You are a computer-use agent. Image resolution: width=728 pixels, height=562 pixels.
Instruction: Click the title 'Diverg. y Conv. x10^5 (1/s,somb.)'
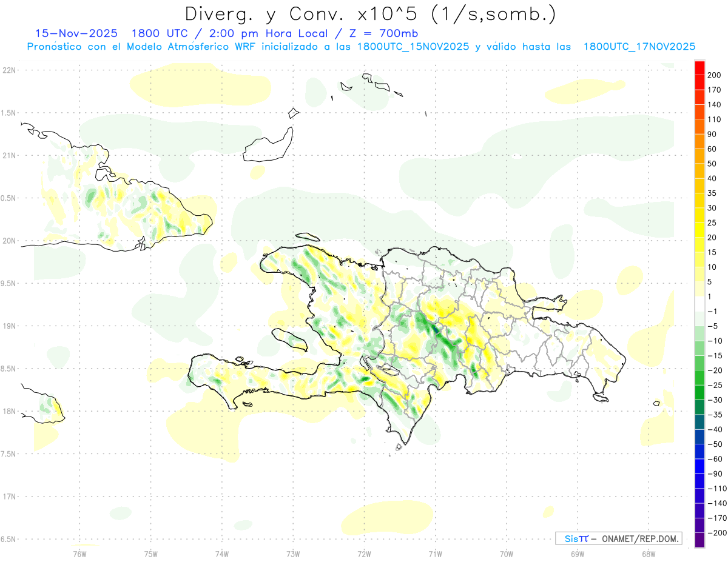(x=371, y=15)
